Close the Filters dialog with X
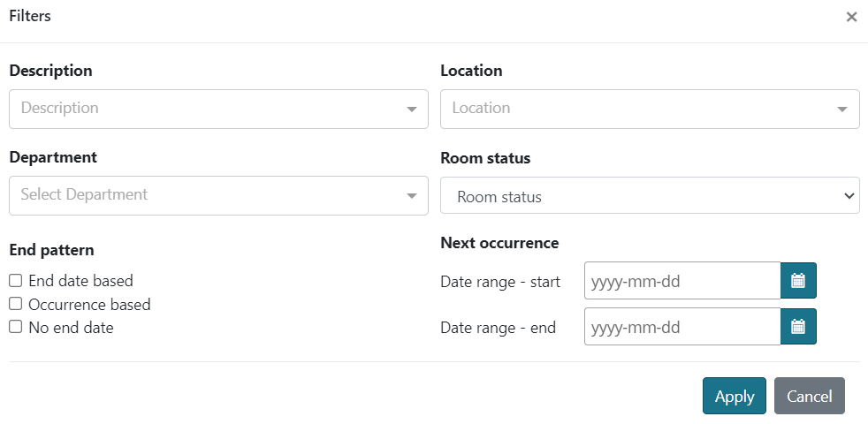This screenshot has width=868, height=424. 851,17
